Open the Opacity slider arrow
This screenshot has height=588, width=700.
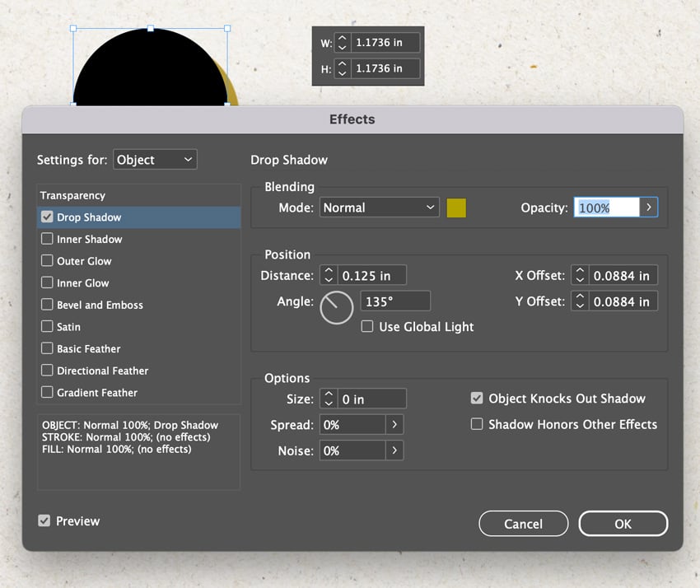649,208
